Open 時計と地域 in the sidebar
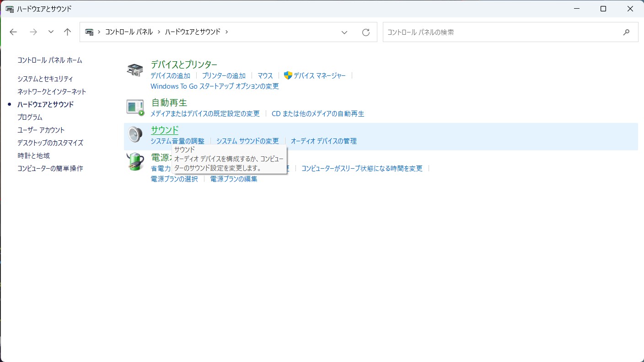This screenshot has height=362, width=644. coord(33,156)
